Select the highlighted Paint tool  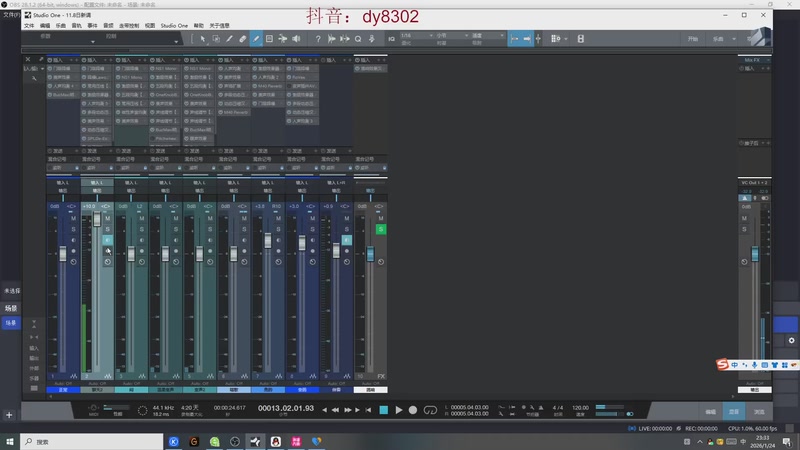pos(256,39)
